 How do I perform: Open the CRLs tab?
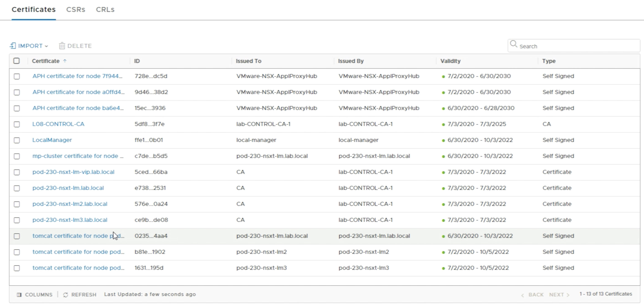point(105,10)
